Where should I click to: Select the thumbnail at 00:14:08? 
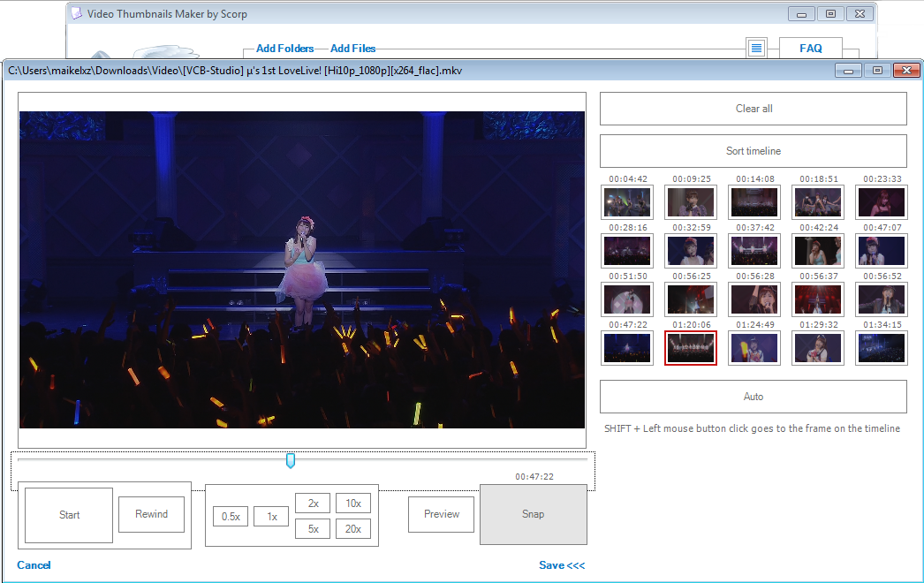point(755,202)
